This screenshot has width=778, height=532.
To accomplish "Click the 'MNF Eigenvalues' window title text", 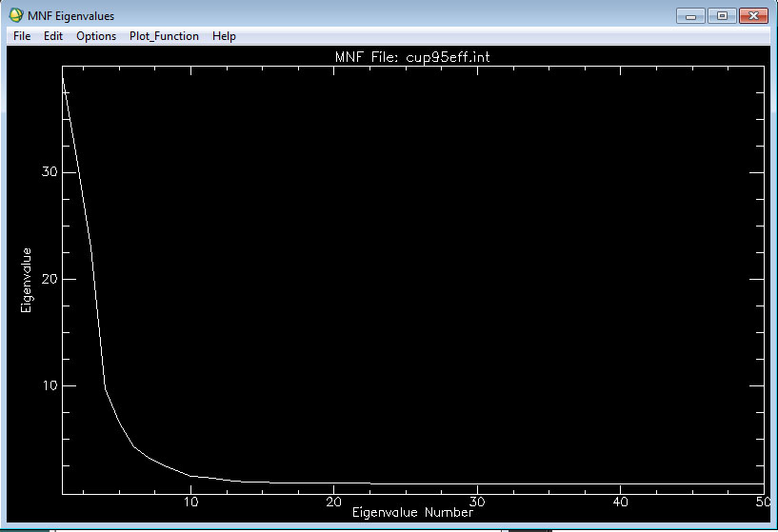I will tap(71, 15).
